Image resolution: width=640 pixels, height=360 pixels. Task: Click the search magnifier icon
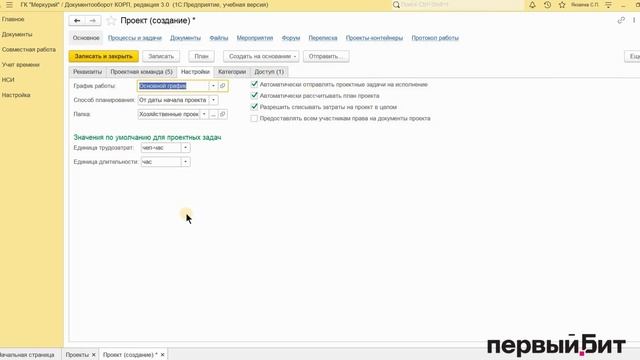click(x=396, y=5)
